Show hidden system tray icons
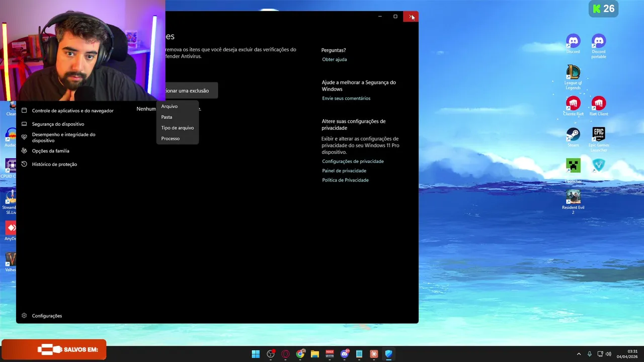644x362 pixels. click(579, 354)
